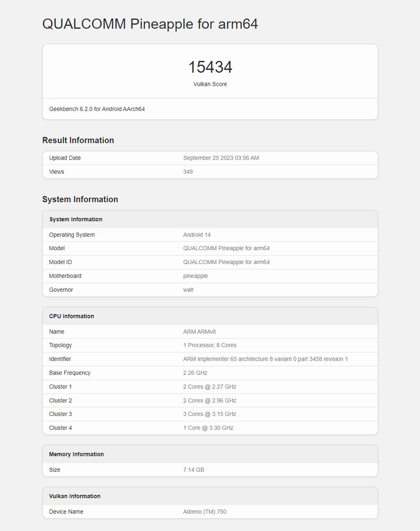Select the Adreno (TM) 750 device name
This screenshot has height=531, width=420.
pyautogui.click(x=205, y=512)
